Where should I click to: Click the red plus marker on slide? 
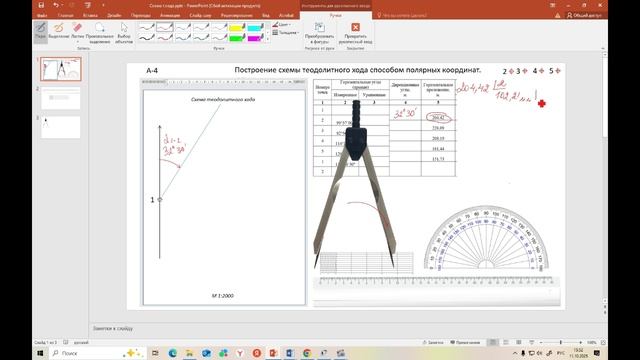tap(542, 104)
